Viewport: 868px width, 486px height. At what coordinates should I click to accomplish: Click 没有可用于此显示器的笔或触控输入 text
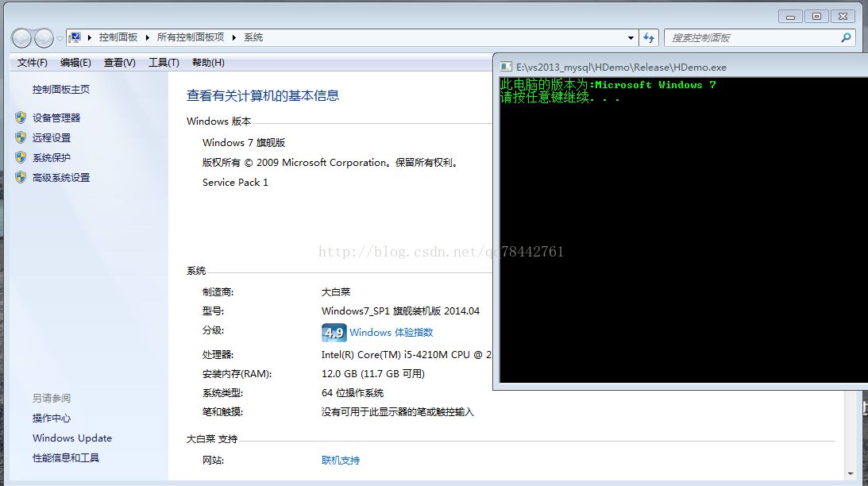pyautogui.click(x=397, y=412)
